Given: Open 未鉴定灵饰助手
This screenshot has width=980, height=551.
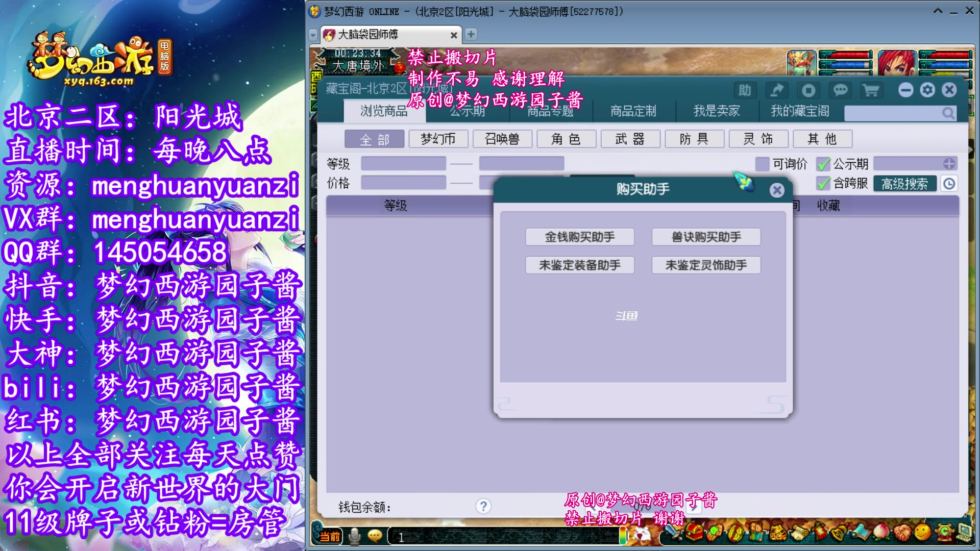Looking at the screenshot, I should [x=706, y=265].
